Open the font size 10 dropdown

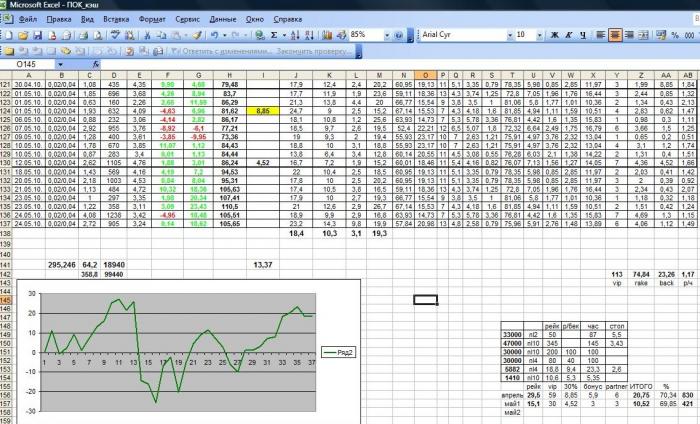coord(539,35)
